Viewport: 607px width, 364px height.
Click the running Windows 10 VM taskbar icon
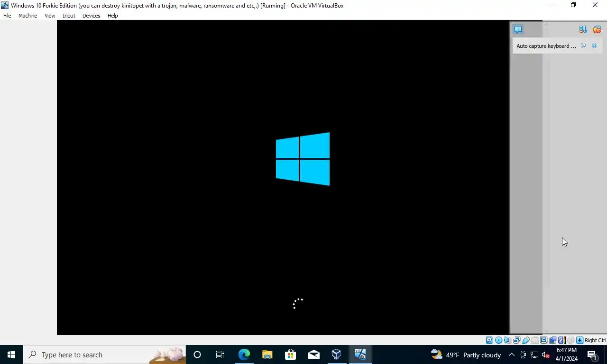(360, 355)
